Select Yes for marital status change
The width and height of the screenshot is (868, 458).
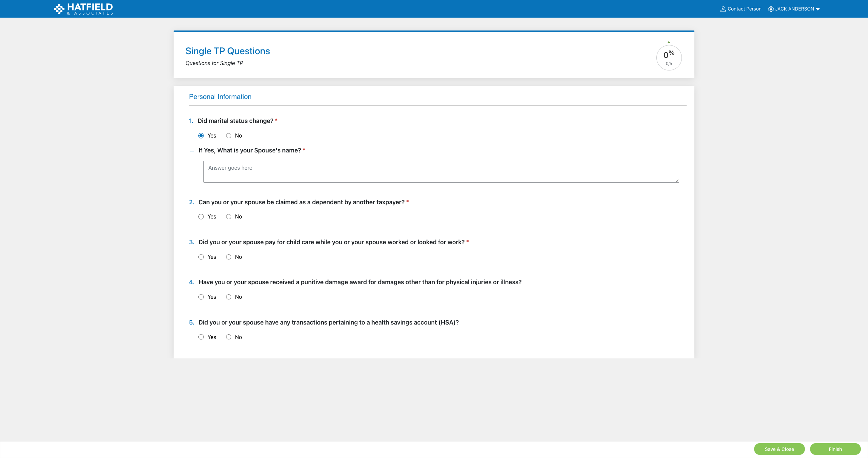coord(201,136)
